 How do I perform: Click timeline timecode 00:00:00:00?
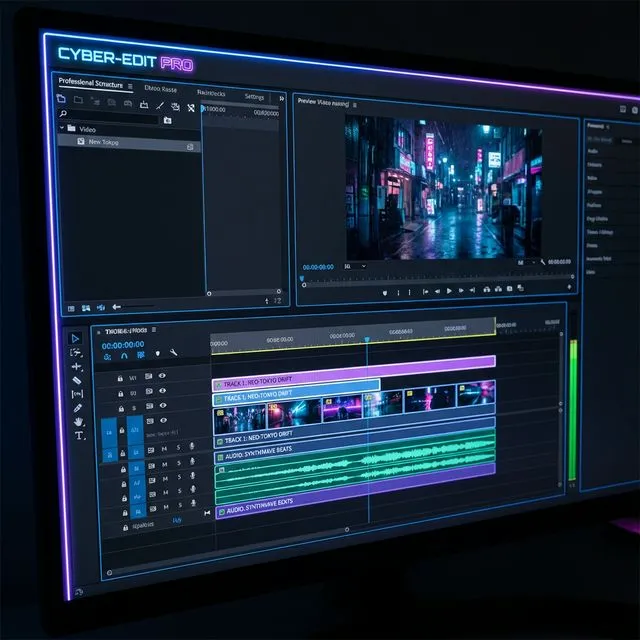[x=123, y=345]
